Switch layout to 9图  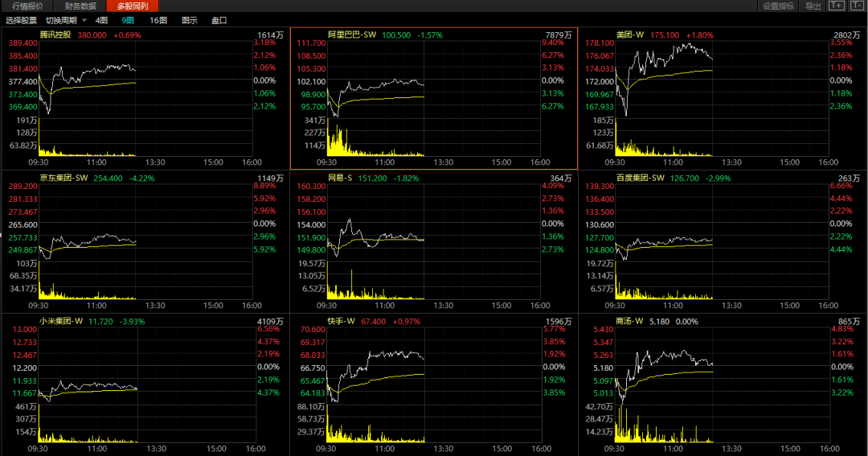point(128,20)
